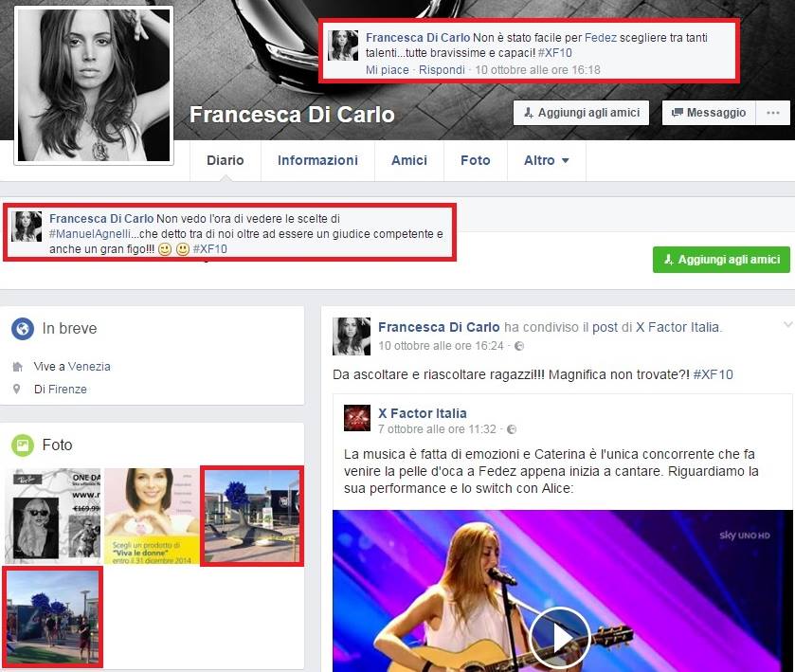This screenshot has width=795, height=672.
Task: Click the three-dots more options button
Action: [x=773, y=113]
